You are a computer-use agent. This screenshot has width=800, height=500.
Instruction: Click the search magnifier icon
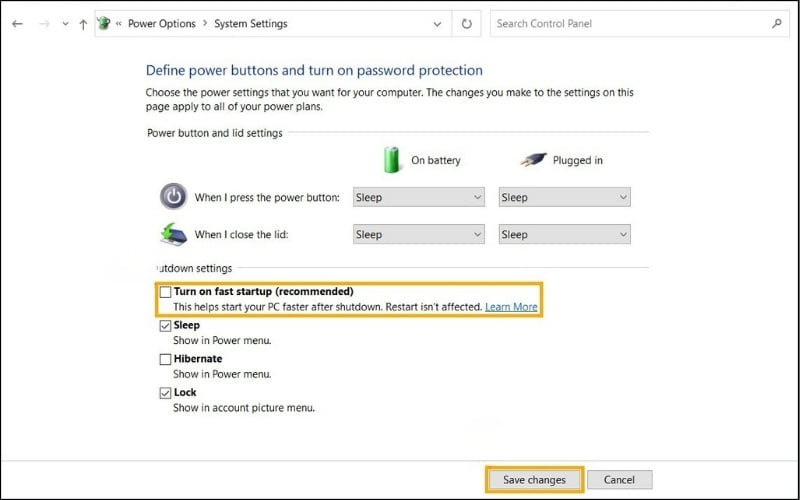pyautogui.click(x=777, y=23)
